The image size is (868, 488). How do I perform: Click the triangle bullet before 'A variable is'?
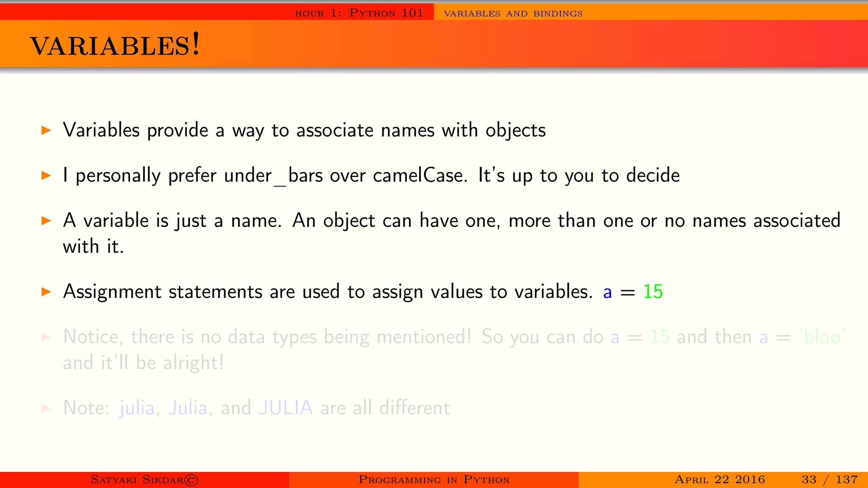[46, 221]
